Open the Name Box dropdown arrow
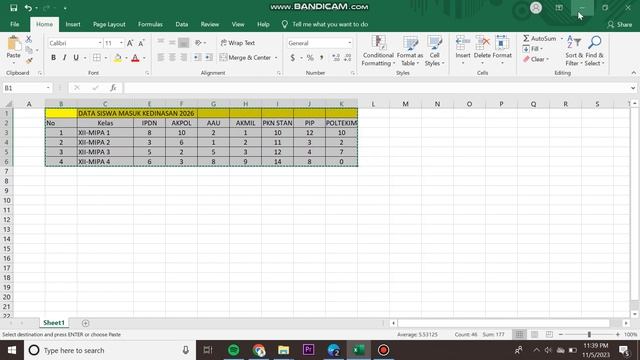 point(48,88)
